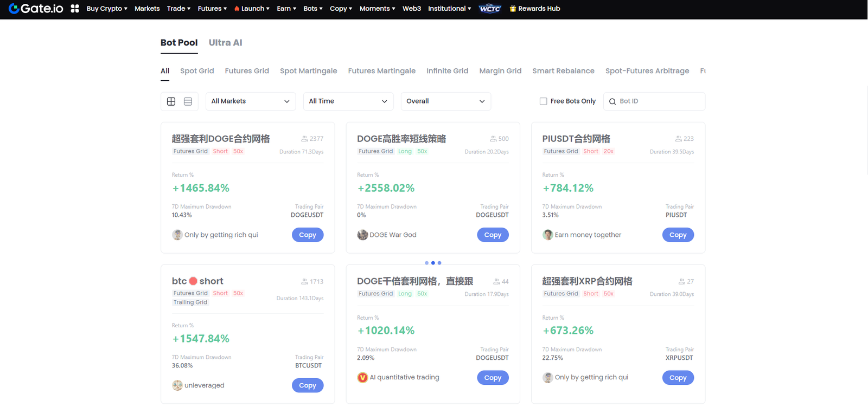Open the btc short bot title
This screenshot has width=868, height=407.
(197, 281)
